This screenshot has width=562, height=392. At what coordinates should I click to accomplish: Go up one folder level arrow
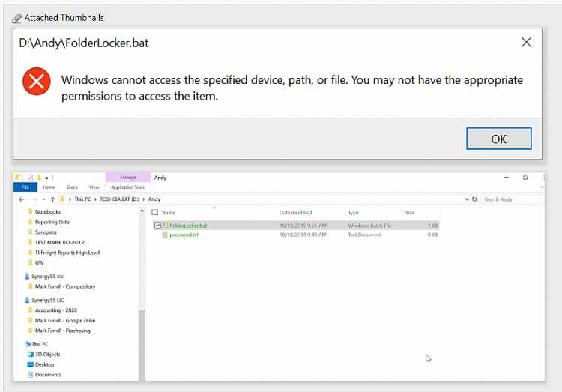52,199
